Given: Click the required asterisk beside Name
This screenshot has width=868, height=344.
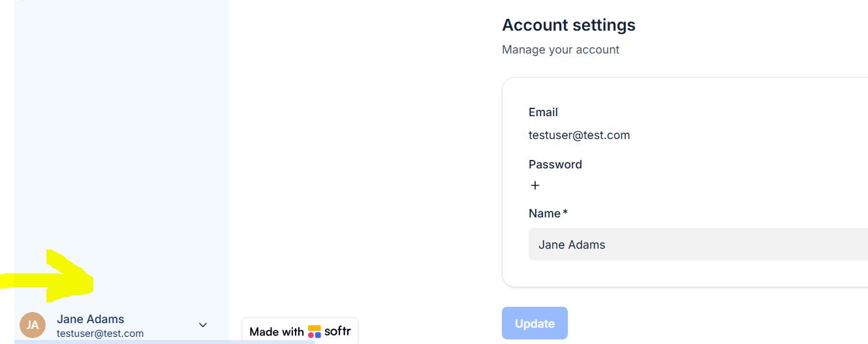Looking at the screenshot, I should [565, 213].
